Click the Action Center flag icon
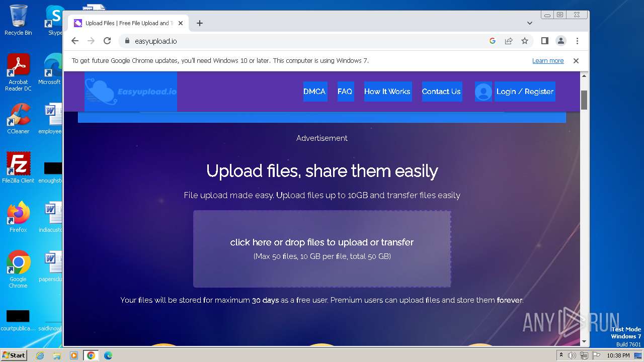The height and width of the screenshot is (362, 644). click(595, 355)
